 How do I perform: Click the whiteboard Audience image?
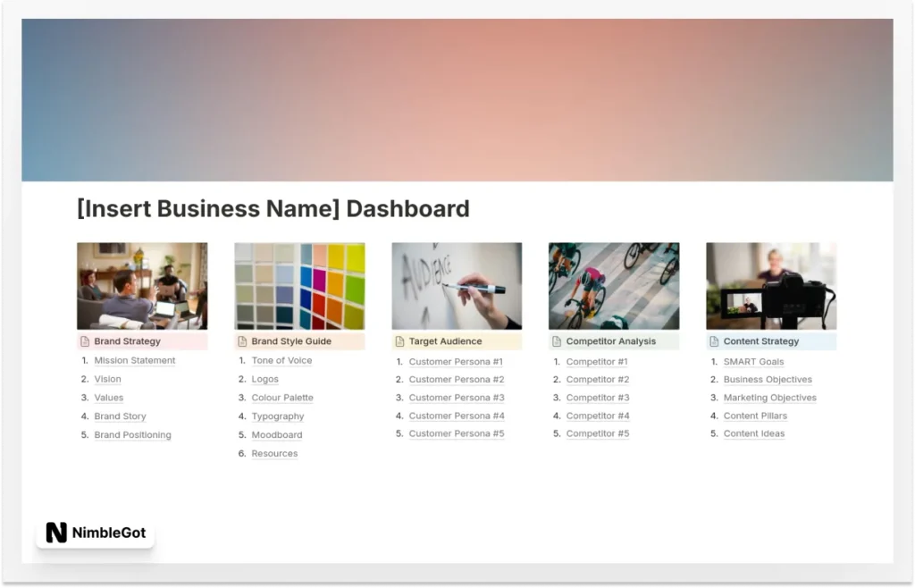tap(457, 286)
